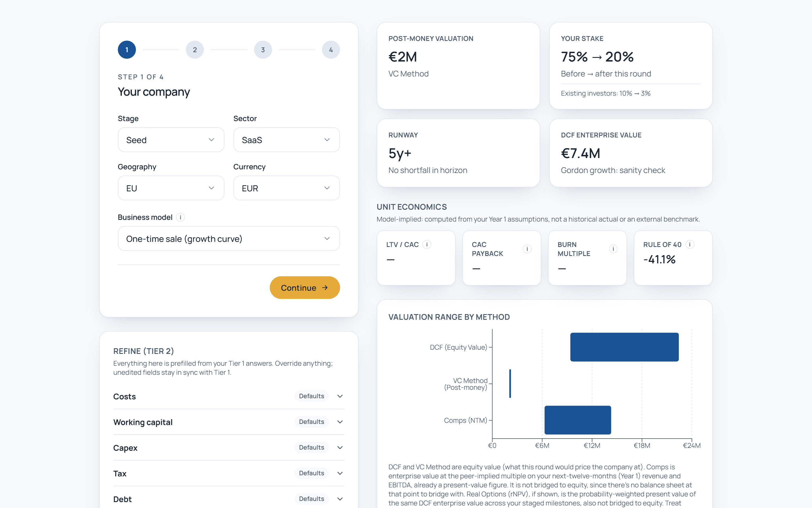
Task: Click the 5y+ runway value
Action: pyautogui.click(x=400, y=154)
